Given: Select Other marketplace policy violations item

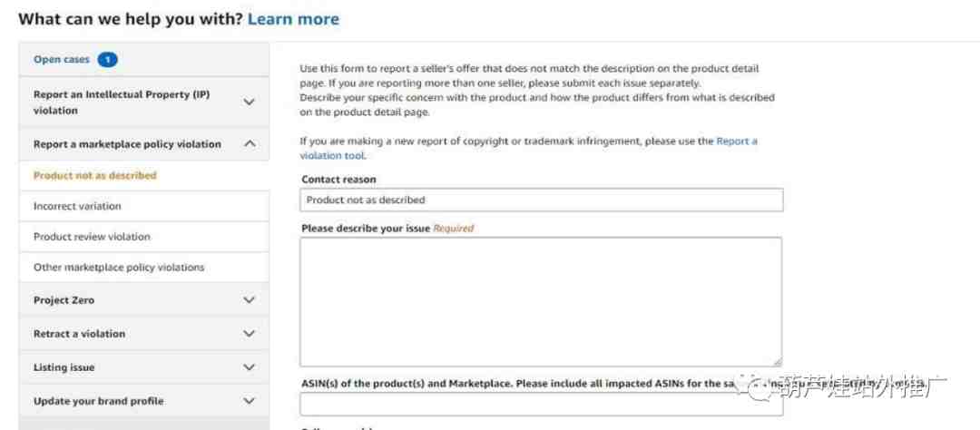Looking at the screenshot, I should (119, 268).
